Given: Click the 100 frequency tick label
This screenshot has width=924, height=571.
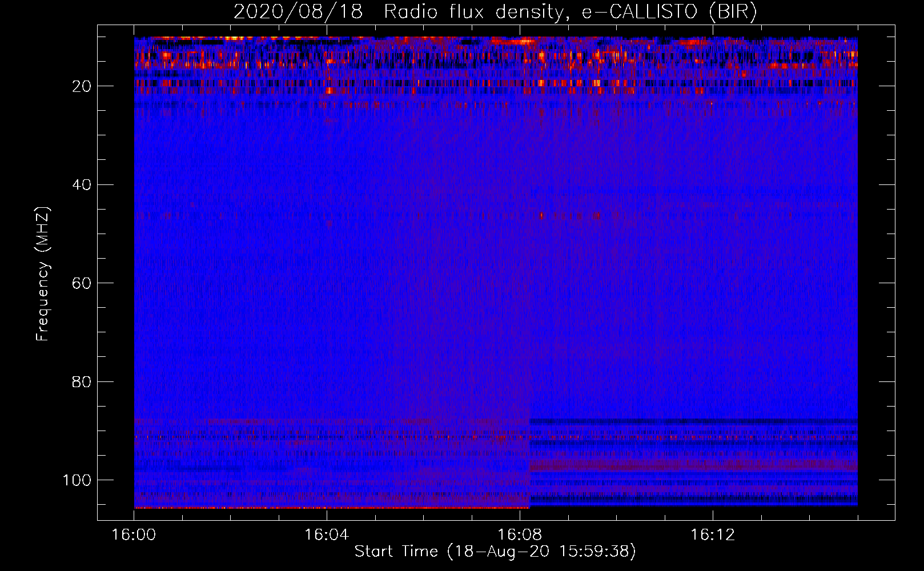Looking at the screenshot, I should pos(77,480).
